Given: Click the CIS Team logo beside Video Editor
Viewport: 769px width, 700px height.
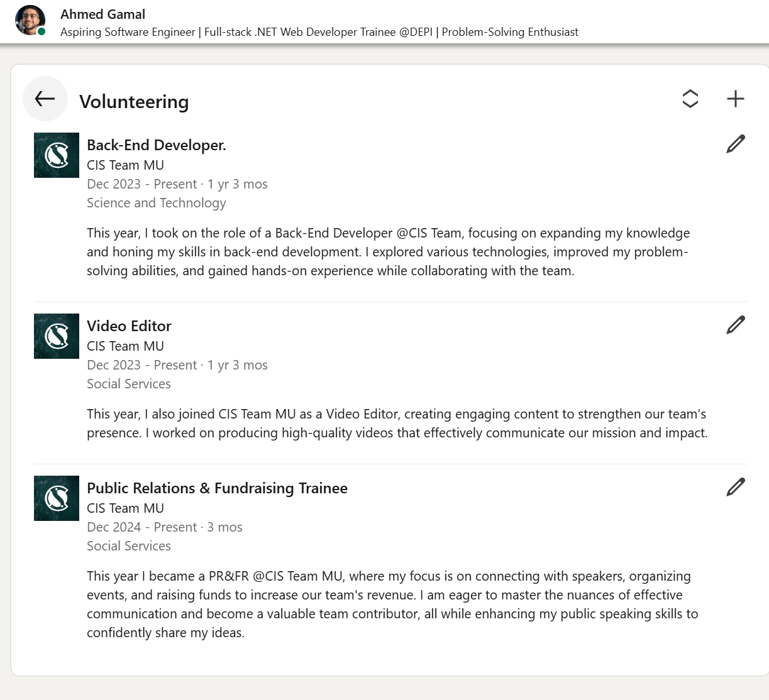Looking at the screenshot, I should pos(57,336).
